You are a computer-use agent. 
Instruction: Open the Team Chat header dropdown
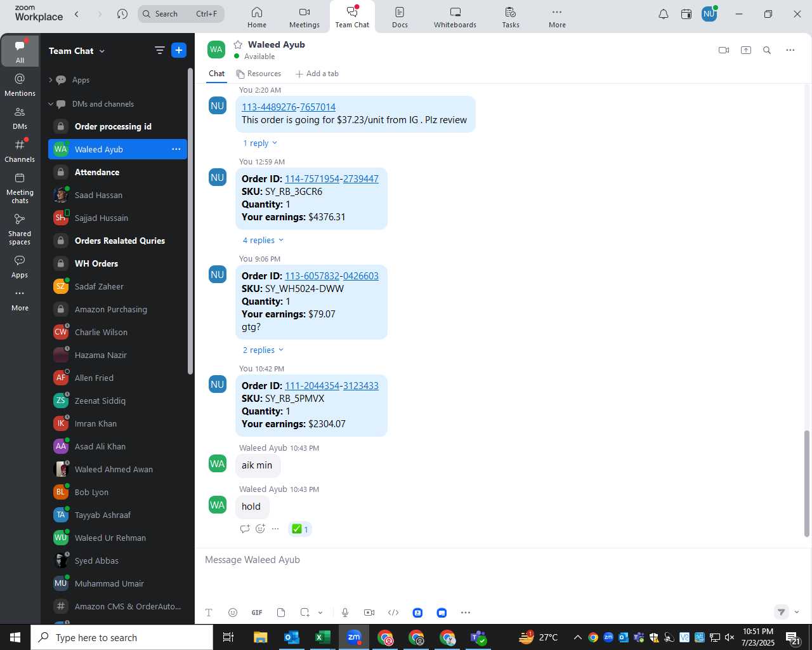(102, 51)
